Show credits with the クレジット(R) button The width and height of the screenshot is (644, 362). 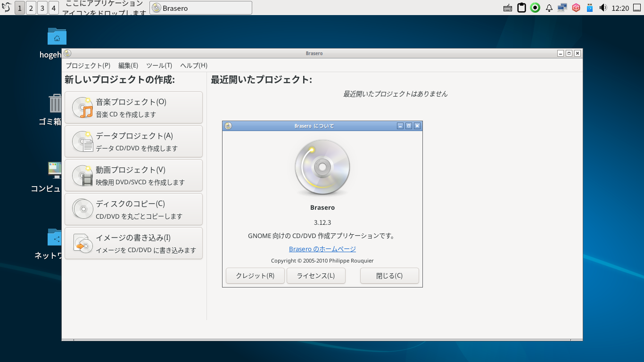[255, 276]
